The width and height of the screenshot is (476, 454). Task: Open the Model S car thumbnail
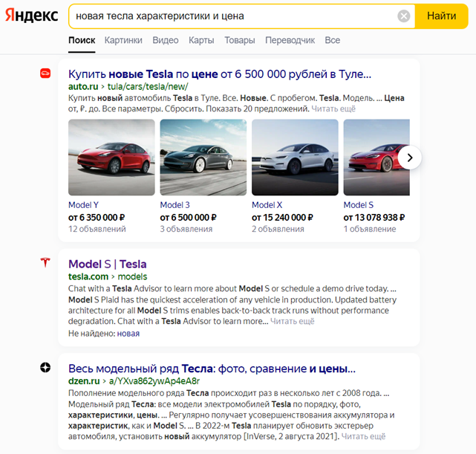(x=376, y=158)
